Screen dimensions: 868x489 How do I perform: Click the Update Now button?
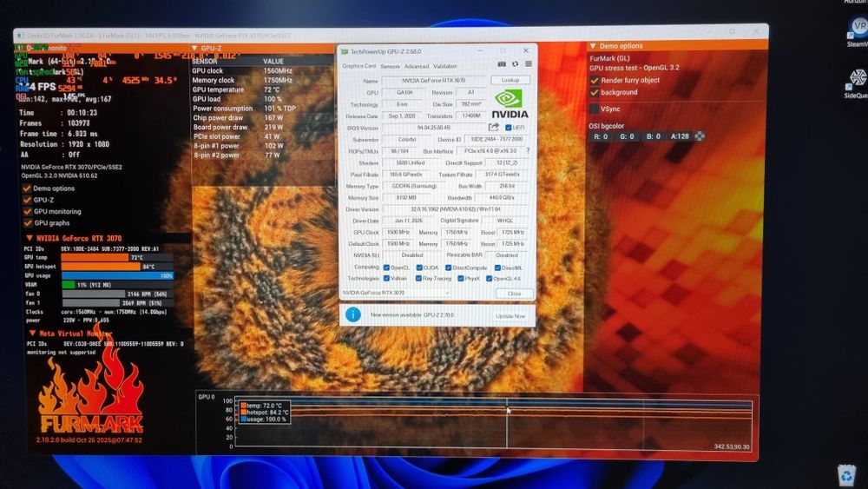click(x=510, y=316)
